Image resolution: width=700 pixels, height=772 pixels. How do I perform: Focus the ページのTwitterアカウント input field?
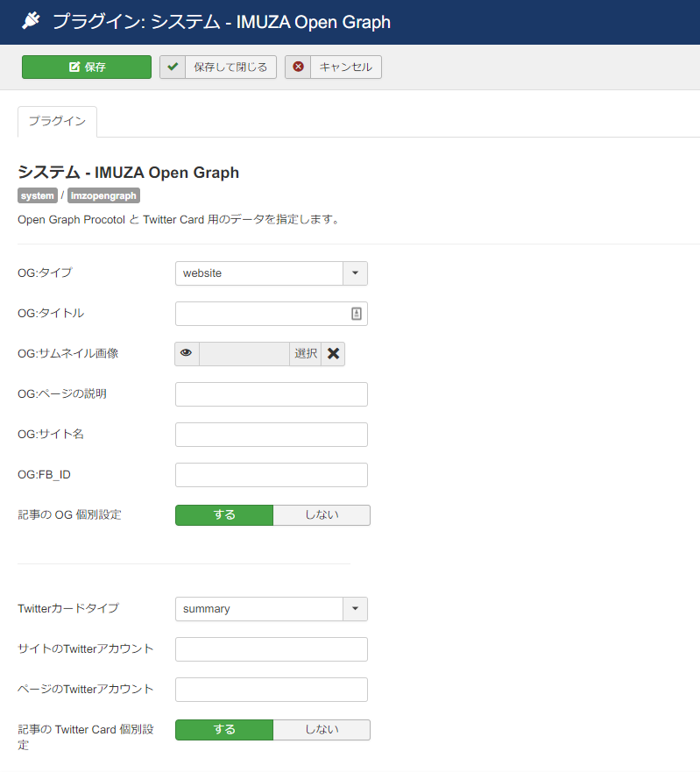pyautogui.click(x=272, y=690)
